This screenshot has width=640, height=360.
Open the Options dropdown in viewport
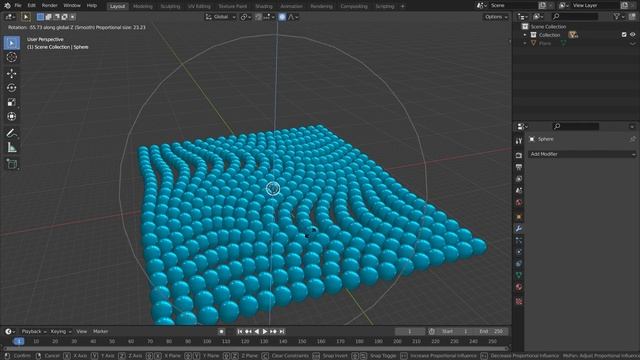point(496,17)
